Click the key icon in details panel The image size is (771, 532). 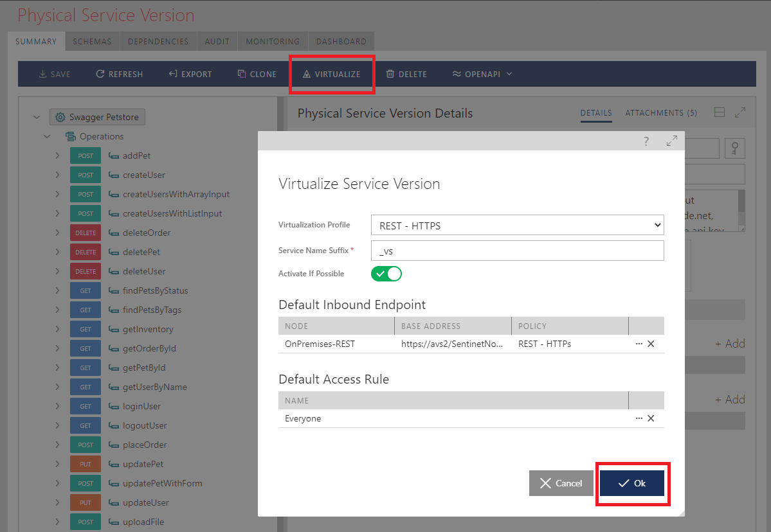734,148
